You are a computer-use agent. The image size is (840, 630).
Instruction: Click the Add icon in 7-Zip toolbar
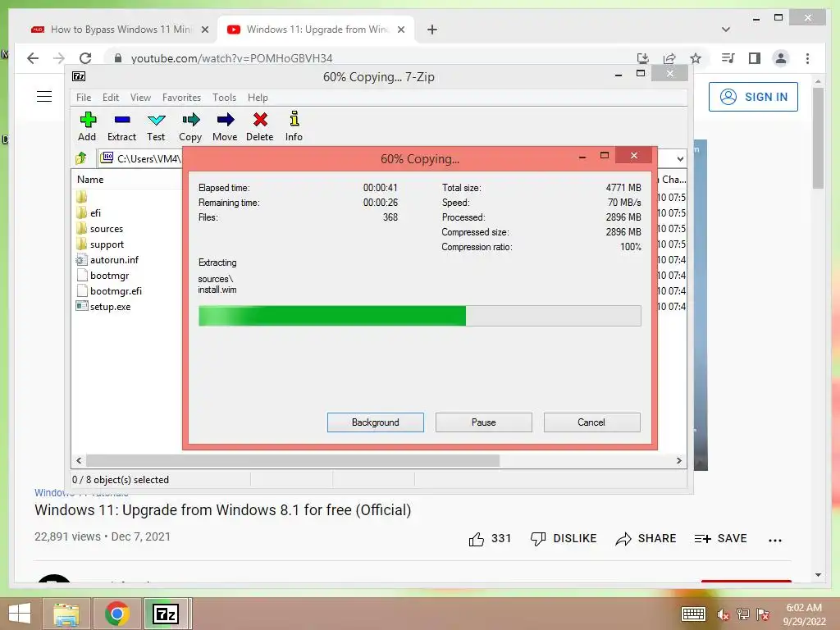(x=87, y=126)
